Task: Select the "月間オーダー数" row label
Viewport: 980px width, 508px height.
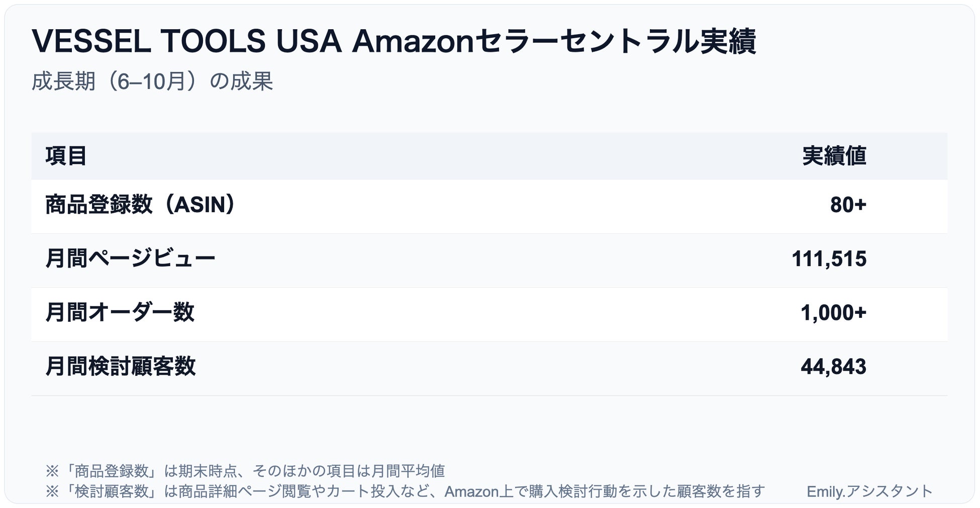Action: pos(120,312)
